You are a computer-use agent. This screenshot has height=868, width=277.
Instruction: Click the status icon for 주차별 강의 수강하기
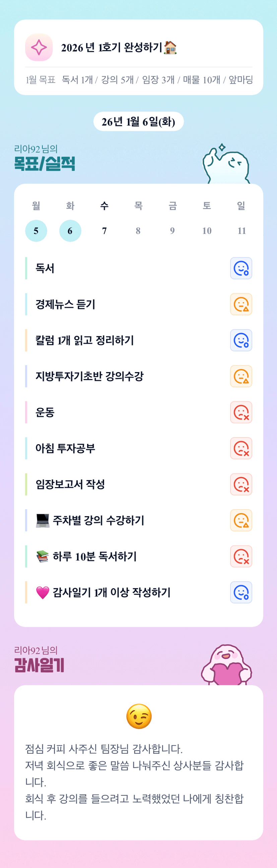coord(241,521)
